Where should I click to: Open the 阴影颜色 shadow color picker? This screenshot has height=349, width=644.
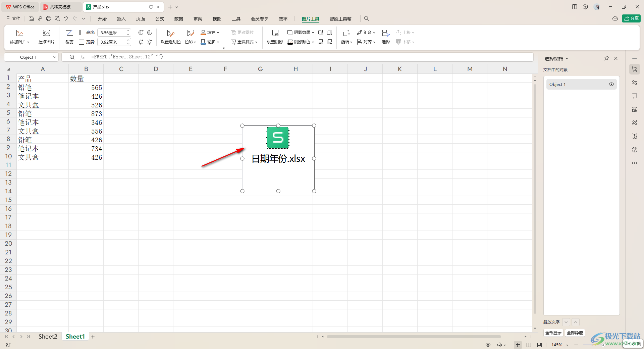coord(301,42)
